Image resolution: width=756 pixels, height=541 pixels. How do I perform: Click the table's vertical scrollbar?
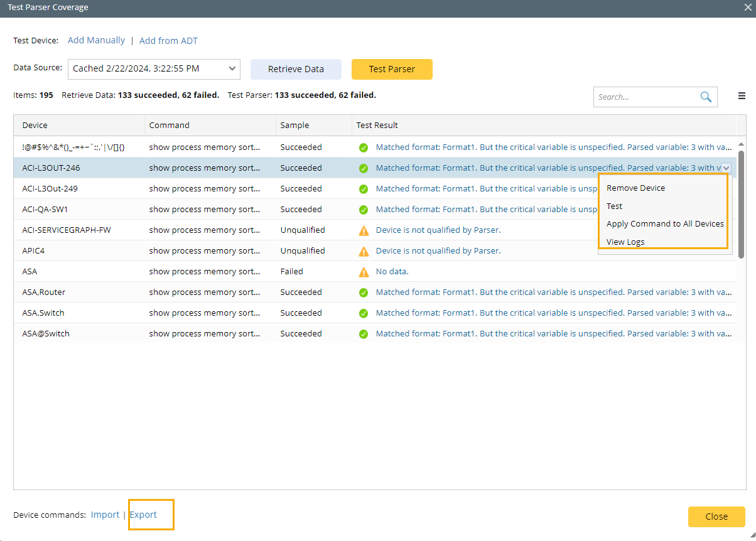pyautogui.click(x=741, y=204)
